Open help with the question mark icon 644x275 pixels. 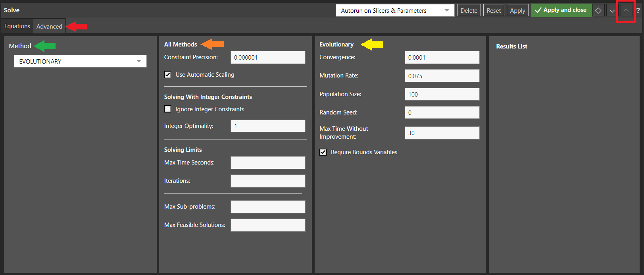638,11
